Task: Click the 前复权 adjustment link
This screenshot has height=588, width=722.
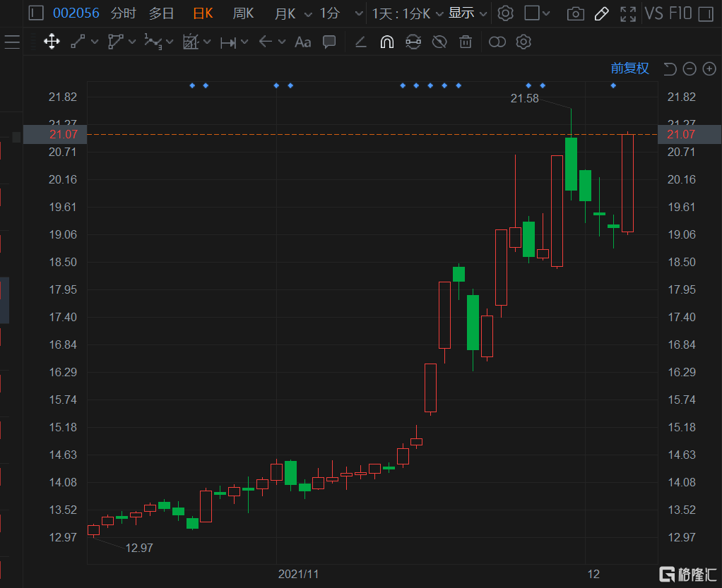Action: pyautogui.click(x=630, y=68)
